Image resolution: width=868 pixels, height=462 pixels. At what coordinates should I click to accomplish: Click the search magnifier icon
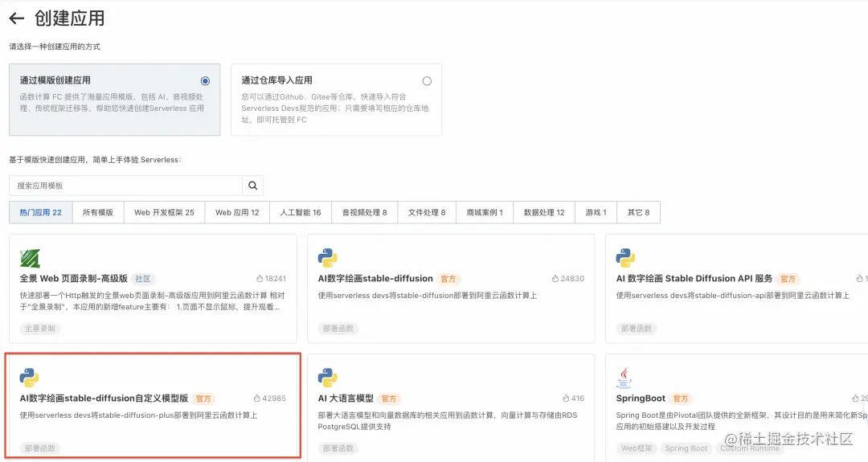(252, 186)
